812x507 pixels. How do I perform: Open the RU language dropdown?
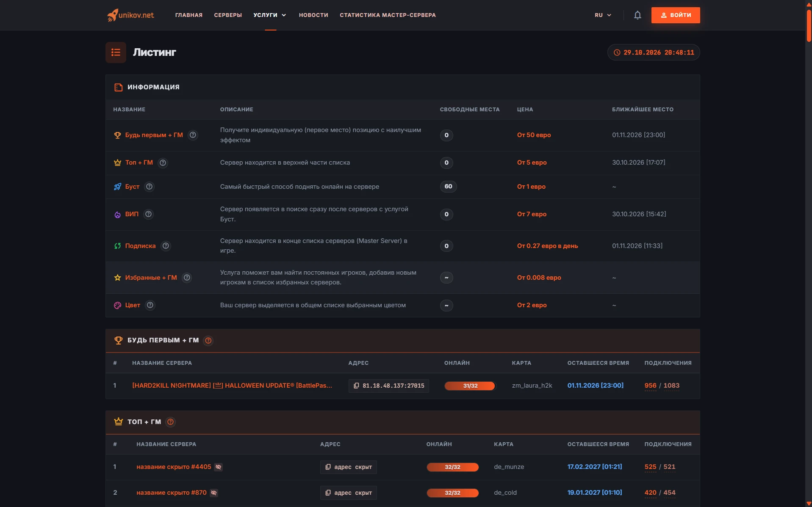point(603,15)
